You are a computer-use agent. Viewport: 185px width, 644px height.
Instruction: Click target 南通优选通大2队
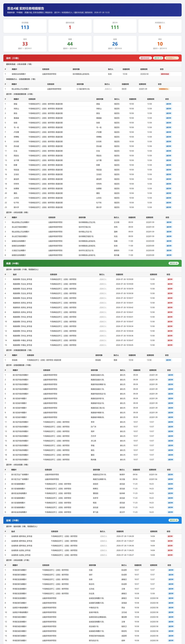coord(97,375)
